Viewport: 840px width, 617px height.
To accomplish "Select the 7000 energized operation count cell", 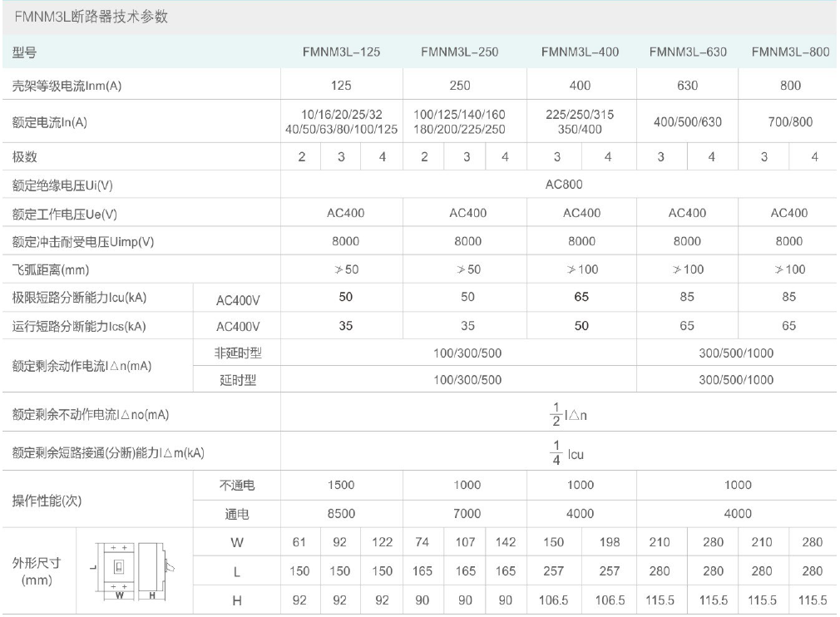I will point(467,514).
